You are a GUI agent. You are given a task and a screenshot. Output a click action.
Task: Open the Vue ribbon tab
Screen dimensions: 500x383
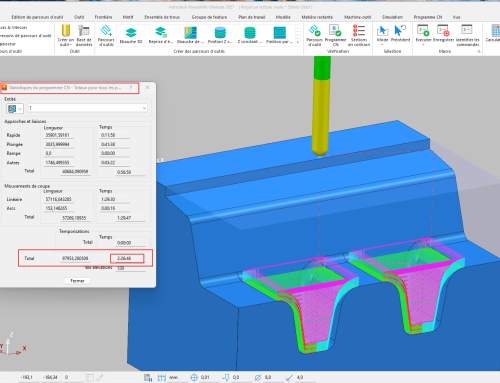point(456,17)
